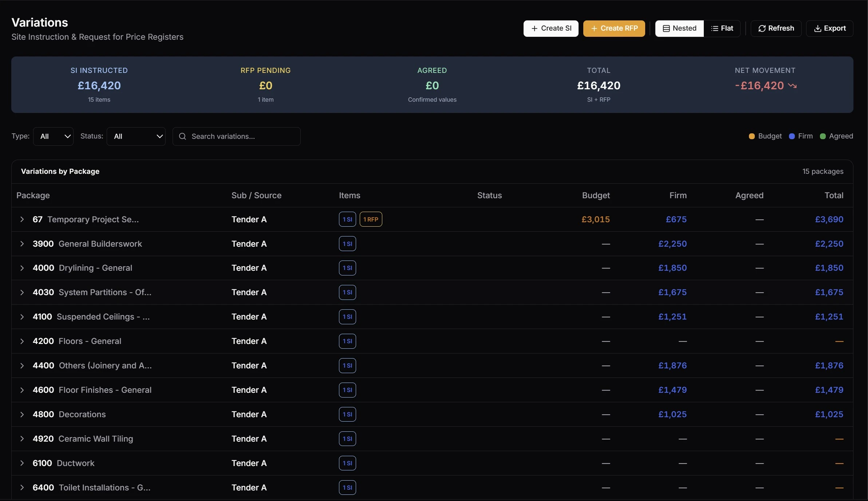
Task: Click the Create SI button
Action: pos(551,28)
